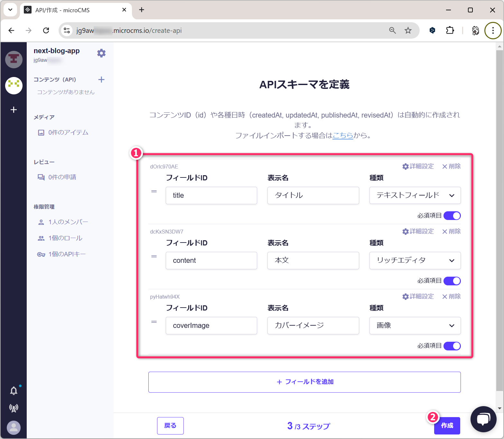Click the user profile avatar at bottom left
Screen dimensions: 504x439
pyautogui.click(x=14, y=427)
